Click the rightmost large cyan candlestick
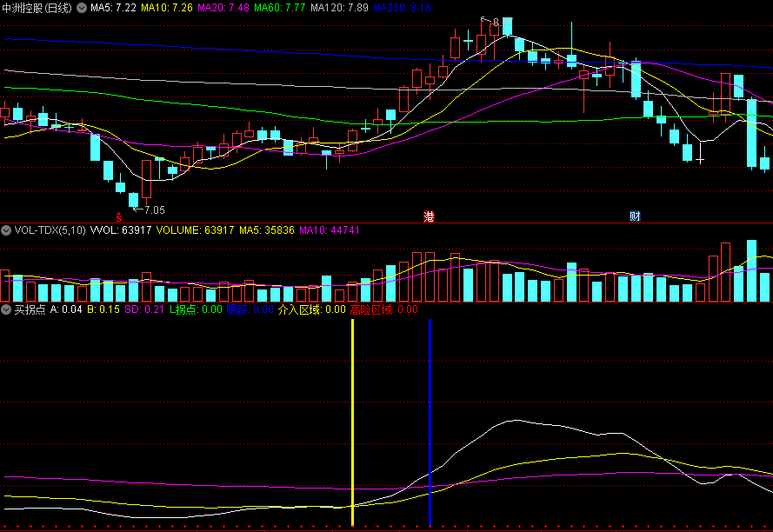 (751, 133)
